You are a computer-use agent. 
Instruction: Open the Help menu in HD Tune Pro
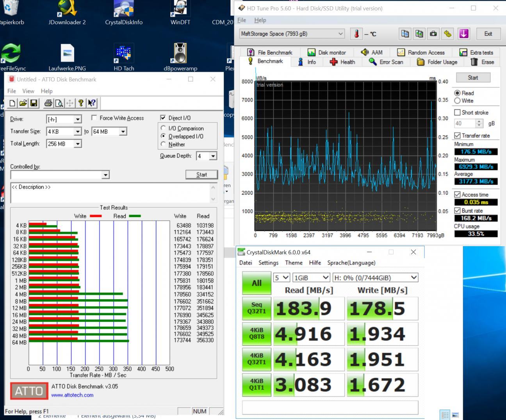click(260, 20)
